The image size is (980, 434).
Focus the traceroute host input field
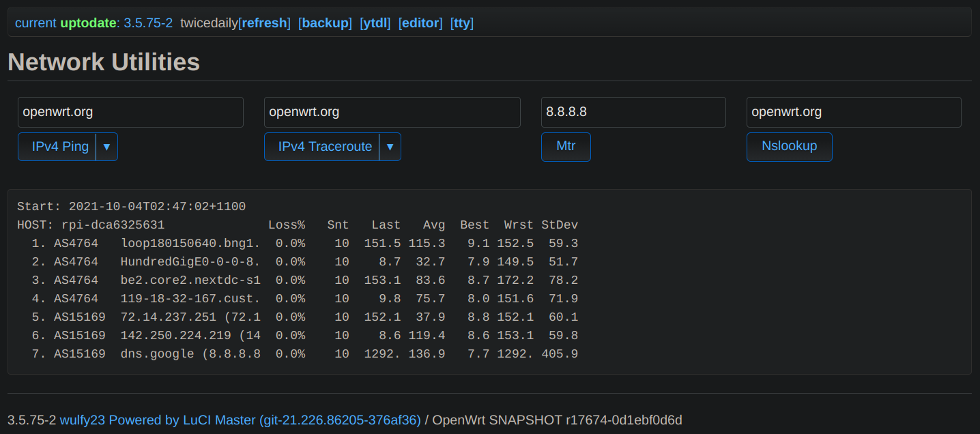point(392,112)
